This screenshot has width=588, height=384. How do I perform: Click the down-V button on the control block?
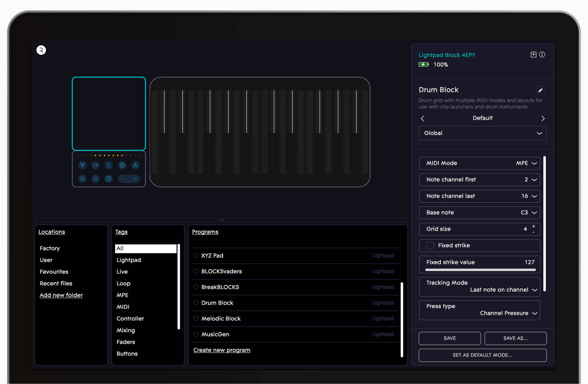coord(82,165)
